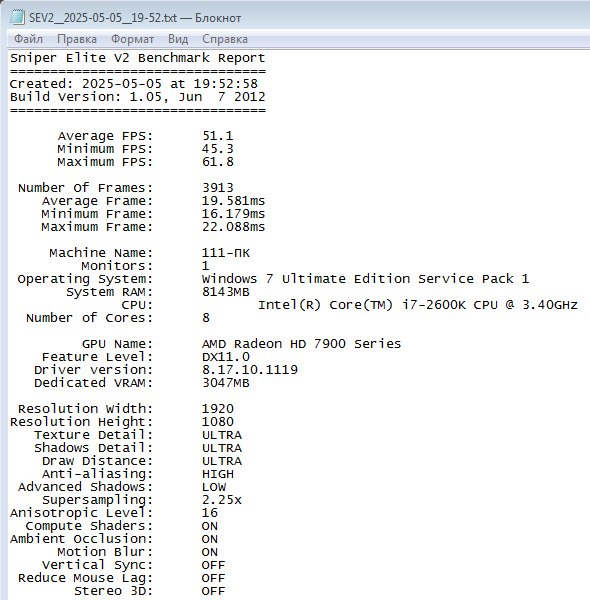Click the label Average FPS:
Screen dimensions: 590x600
105,136
